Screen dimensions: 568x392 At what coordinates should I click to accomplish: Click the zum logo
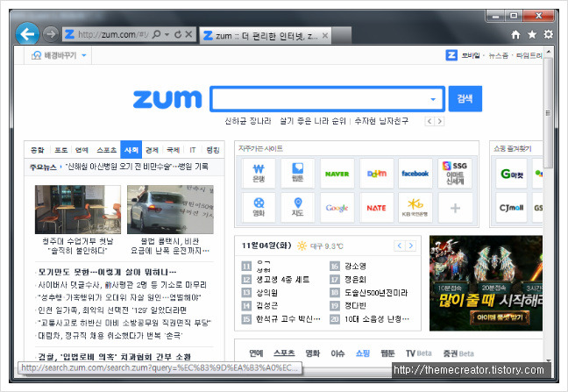pyautogui.click(x=167, y=99)
